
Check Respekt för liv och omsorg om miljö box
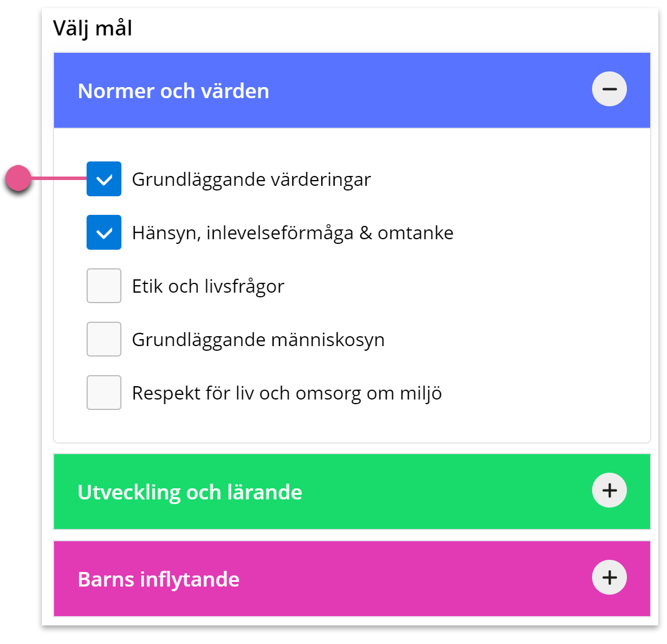[x=104, y=393]
